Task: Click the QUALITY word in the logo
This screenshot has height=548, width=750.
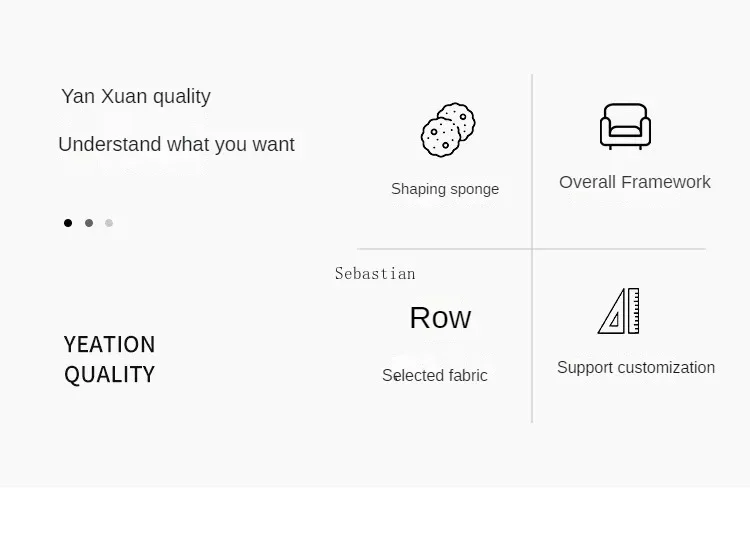Action: 109,374
